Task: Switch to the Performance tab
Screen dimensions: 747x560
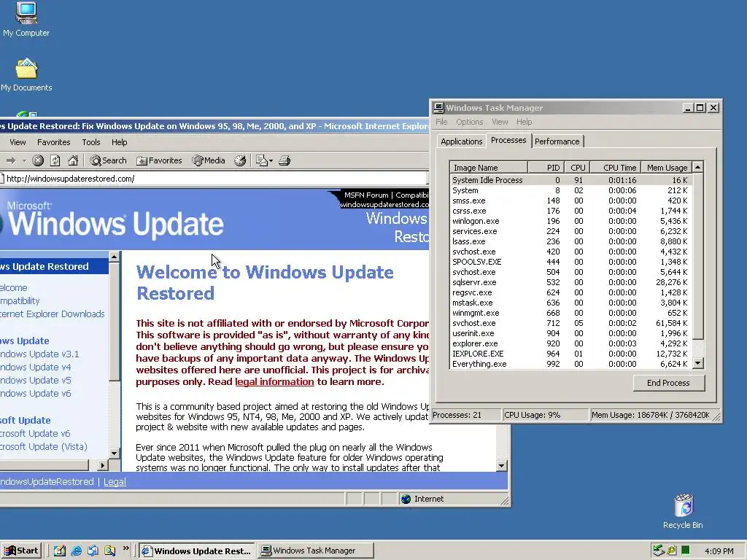Action: pos(557,141)
